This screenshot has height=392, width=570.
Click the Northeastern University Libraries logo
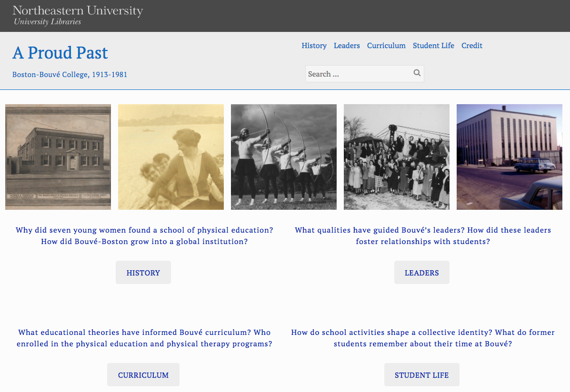(78, 15)
